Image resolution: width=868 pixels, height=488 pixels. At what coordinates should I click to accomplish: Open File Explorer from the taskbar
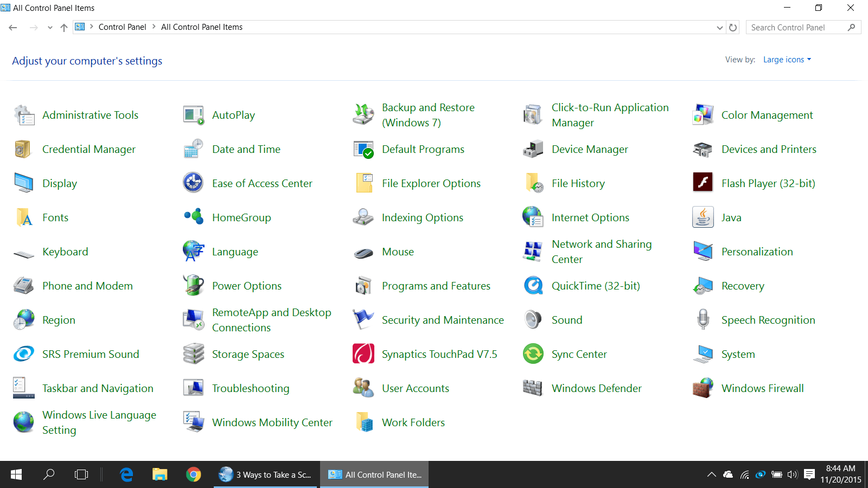click(159, 474)
